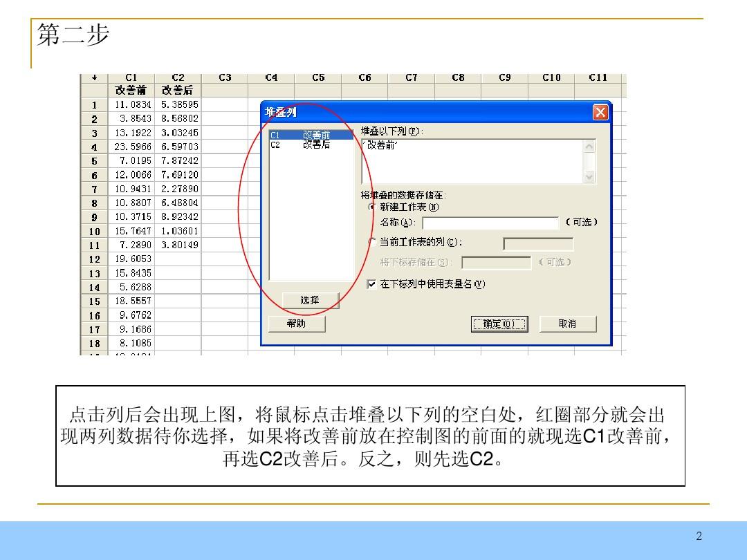Select the C3 column header
The height and width of the screenshot is (560, 747).
(x=225, y=77)
